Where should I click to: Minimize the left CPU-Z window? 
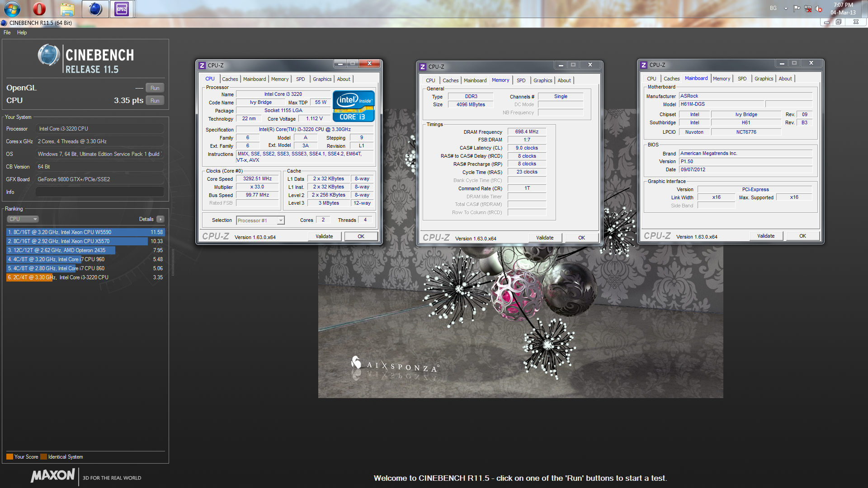(340, 64)
